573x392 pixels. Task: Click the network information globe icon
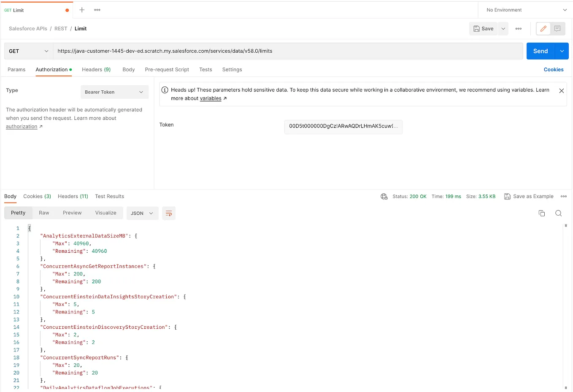pyautogui.click(x=384, y=196)
